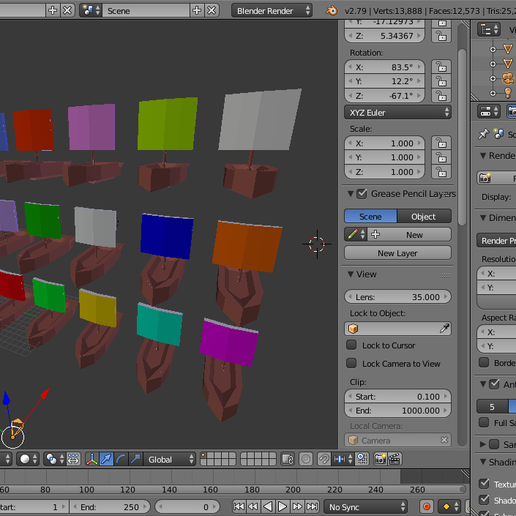
Task: Click the eyedropper in Lock to Object
Action: click(444, 329)
